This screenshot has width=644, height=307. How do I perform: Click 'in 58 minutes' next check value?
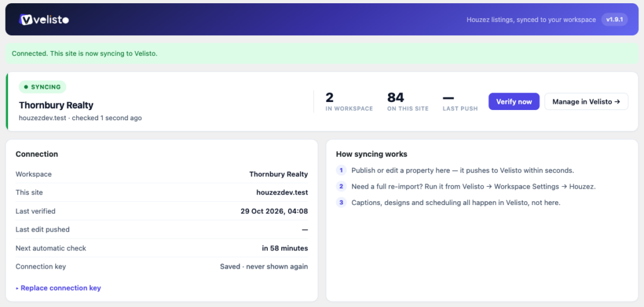coord(285,248)
